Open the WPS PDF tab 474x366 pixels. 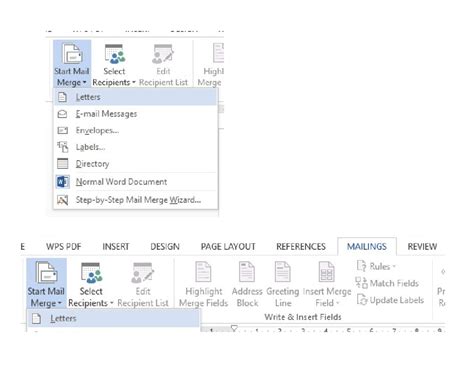click(x=64, y=247)
